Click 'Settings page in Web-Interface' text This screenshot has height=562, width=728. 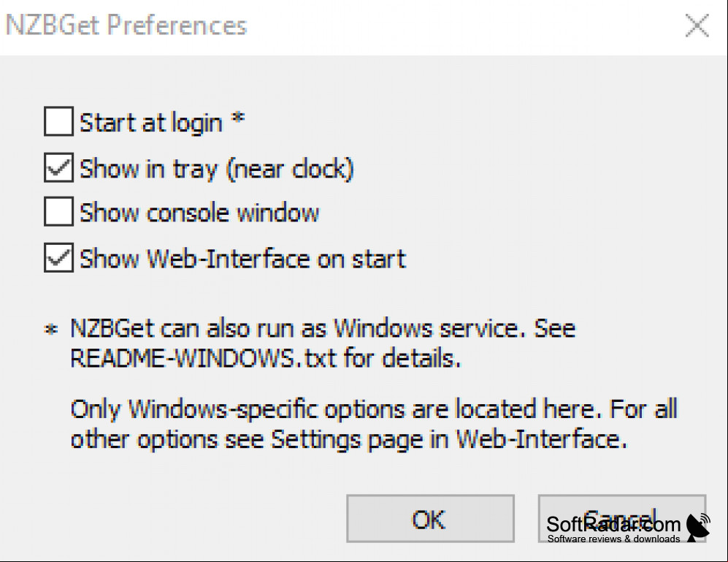449,439
